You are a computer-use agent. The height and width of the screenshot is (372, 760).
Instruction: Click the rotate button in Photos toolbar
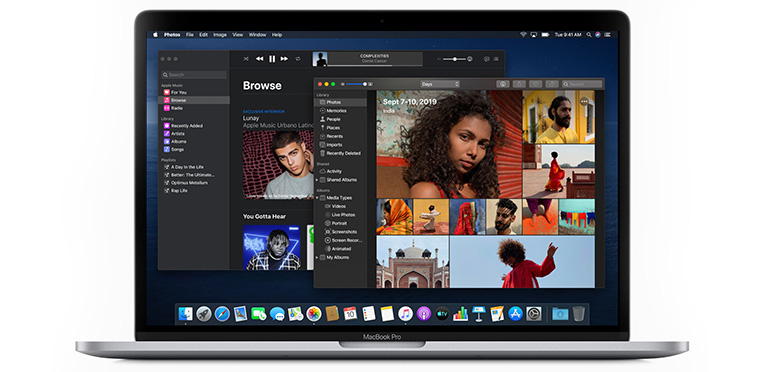[x=552, y=84]
